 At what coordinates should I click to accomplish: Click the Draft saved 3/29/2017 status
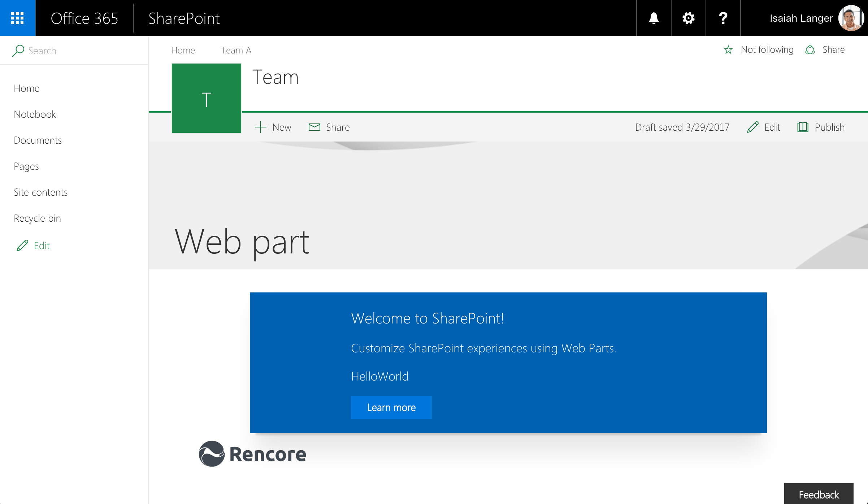point(682,127)
